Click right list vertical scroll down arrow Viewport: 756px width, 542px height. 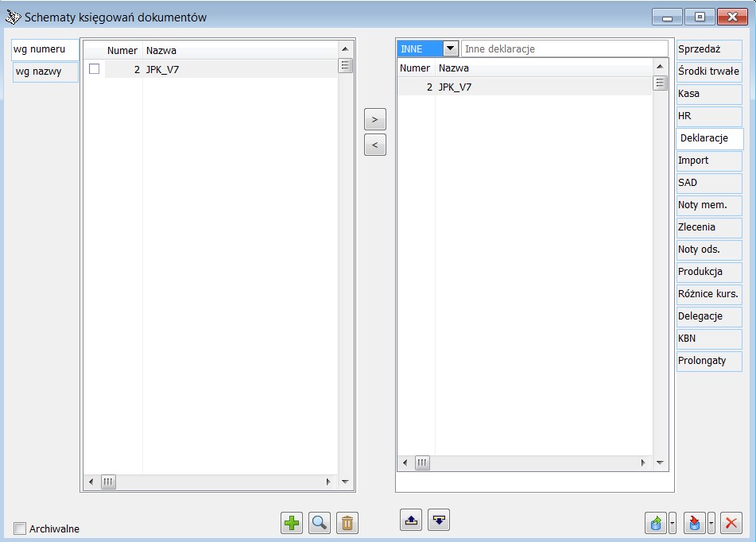(660, 463)
